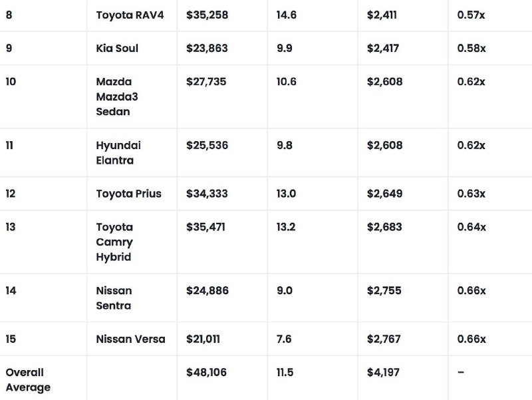Image resolution: width=532 pixels, height=400 pixels.
Task: Select the Nissan Versa model name
Action: pyautogui.click(x=130, y=339)
